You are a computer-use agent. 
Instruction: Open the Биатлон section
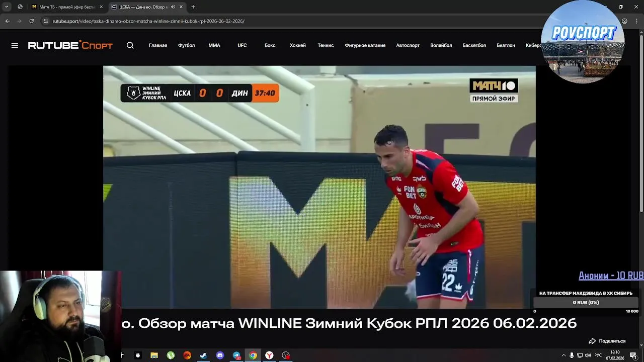(506, 45)
